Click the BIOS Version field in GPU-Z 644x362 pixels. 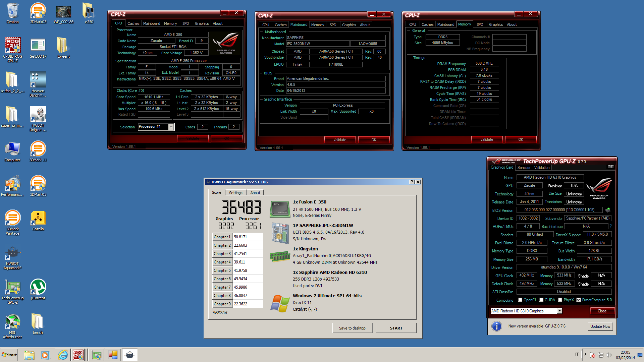click(559, 210)
